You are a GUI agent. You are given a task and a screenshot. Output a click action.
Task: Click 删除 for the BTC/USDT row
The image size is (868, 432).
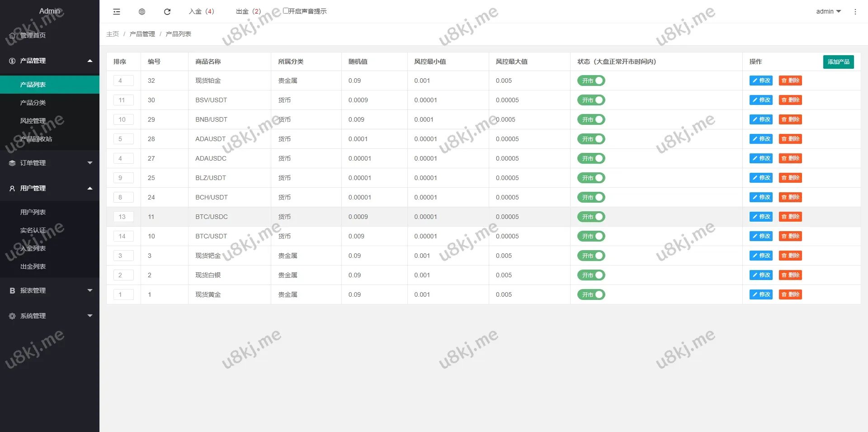[790, 236]
